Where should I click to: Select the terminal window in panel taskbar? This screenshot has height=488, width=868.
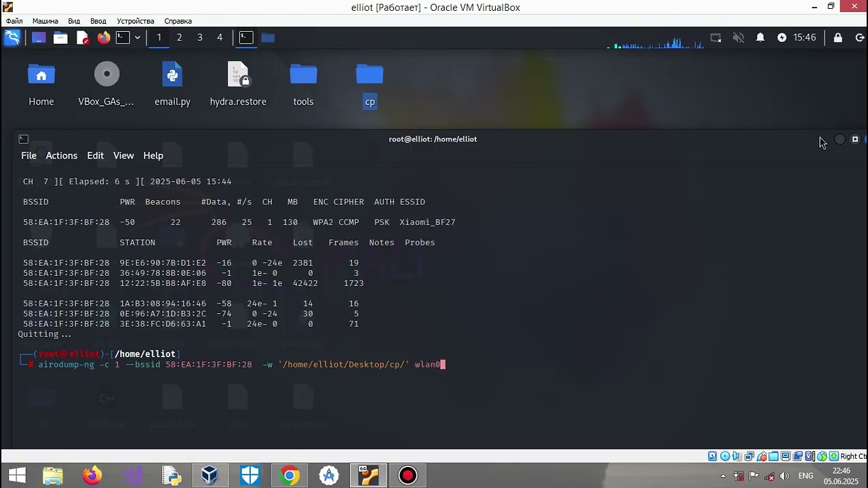pos(246,37)
